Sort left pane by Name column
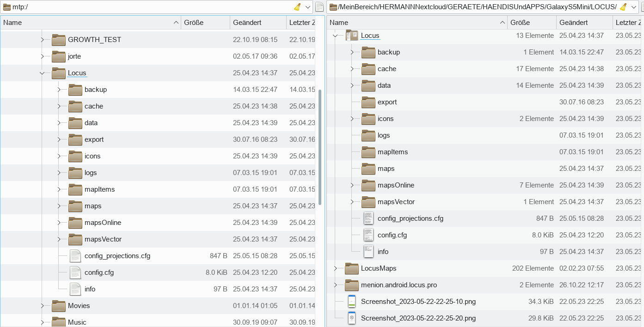Screen dimensions: 644x327 (x=91, y=22)
